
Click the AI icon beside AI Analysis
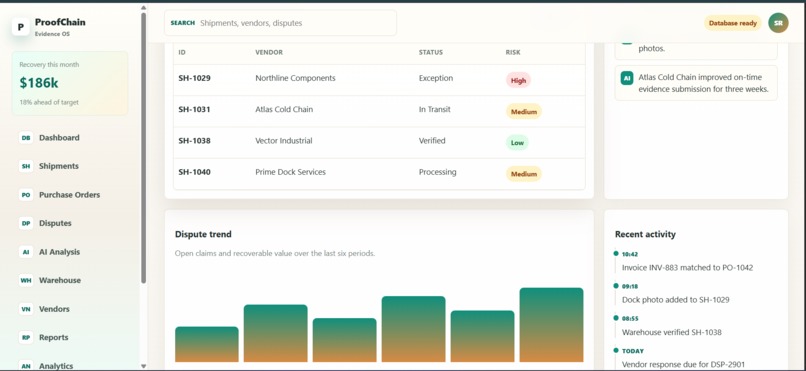coord(26,252)
